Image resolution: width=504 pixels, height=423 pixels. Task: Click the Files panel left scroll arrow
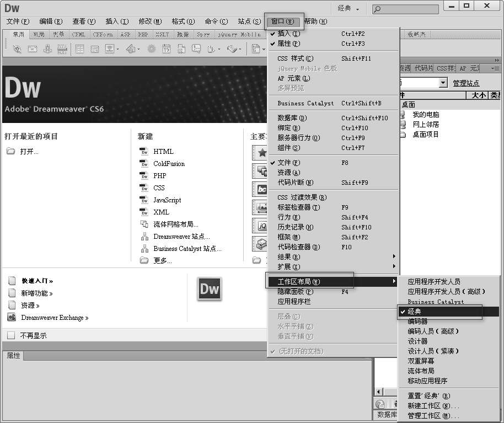click(379, 392)
